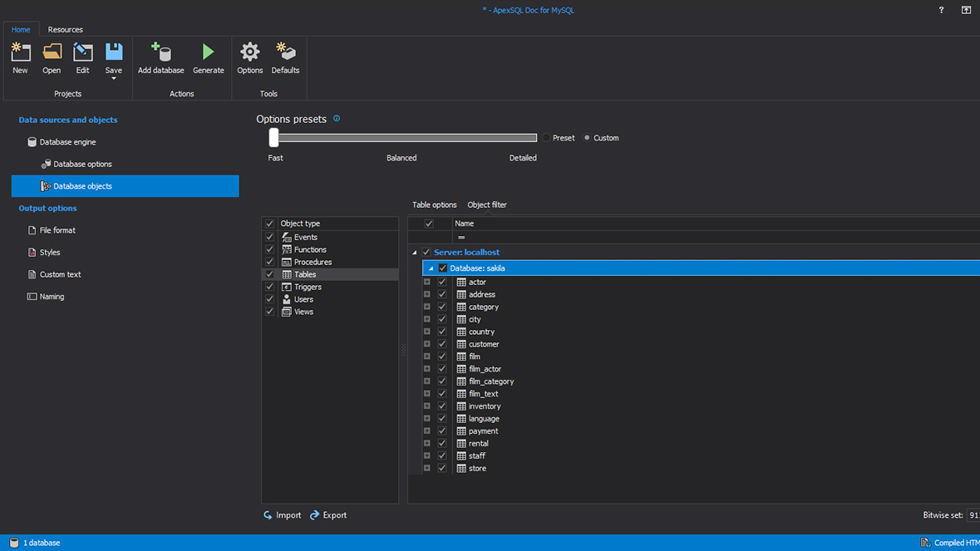The height and width of the screenshot is (551, 980).
Task: Uncheck the Triggers object type
Action: coord(269,286)
